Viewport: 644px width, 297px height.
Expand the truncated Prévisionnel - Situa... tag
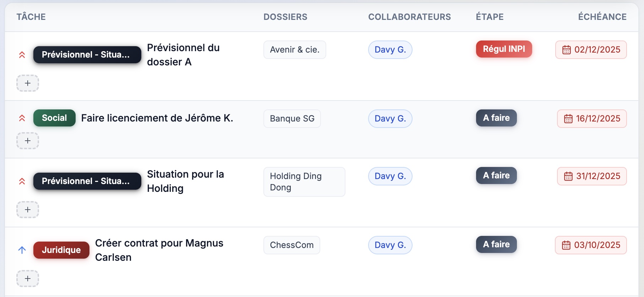(87, 54)
